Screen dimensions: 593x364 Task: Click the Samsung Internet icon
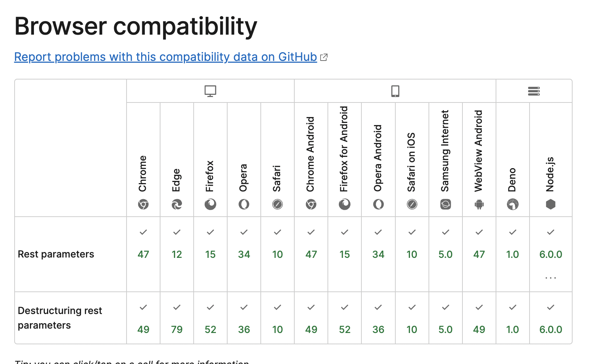click(x=445, y=204)
